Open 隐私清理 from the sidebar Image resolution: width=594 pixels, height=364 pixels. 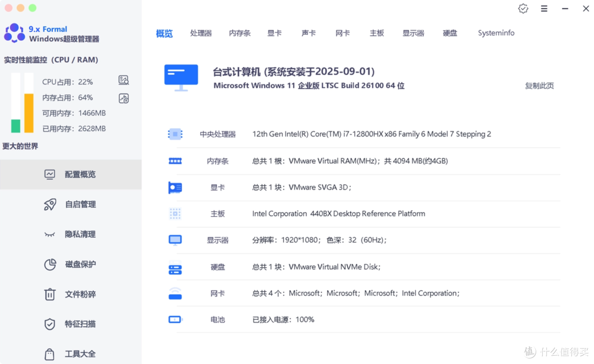pyautogui.click(x=71, y=234)
